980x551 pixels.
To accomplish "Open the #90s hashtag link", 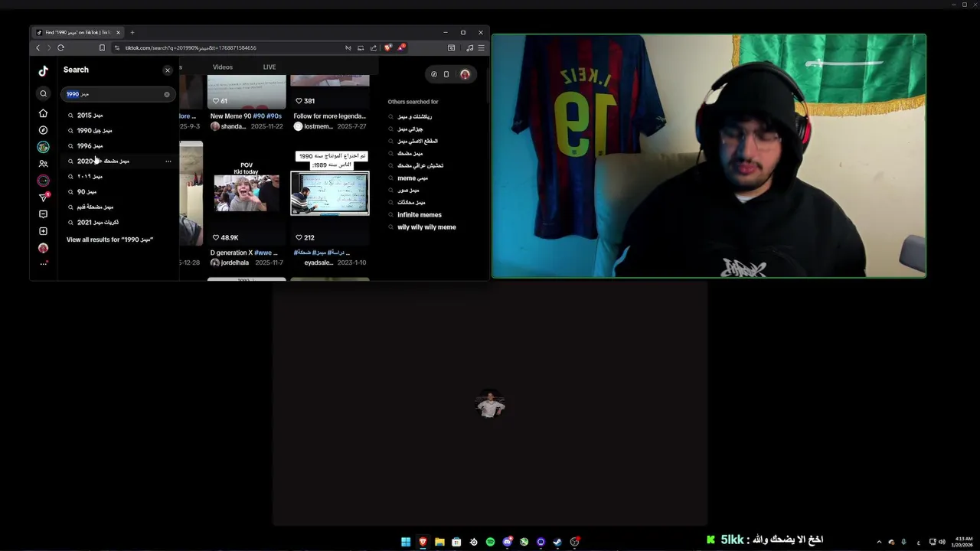I will pyautogui.click(x=274, y=116).
